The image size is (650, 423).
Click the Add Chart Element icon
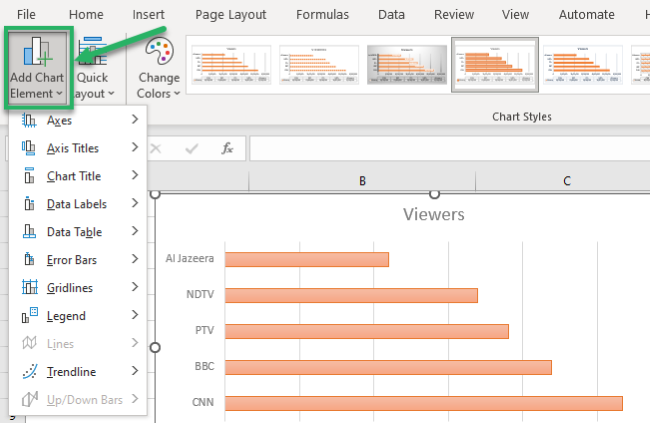pos(37,54)
